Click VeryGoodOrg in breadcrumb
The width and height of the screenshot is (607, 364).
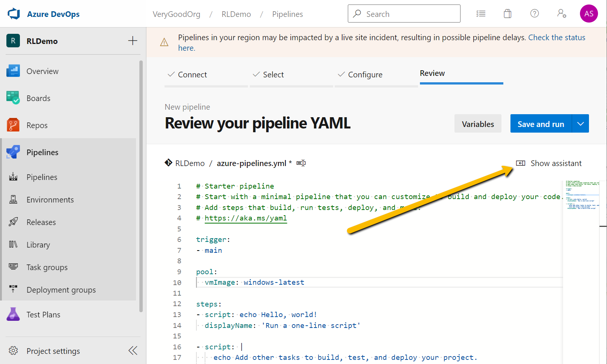point(176,14)
